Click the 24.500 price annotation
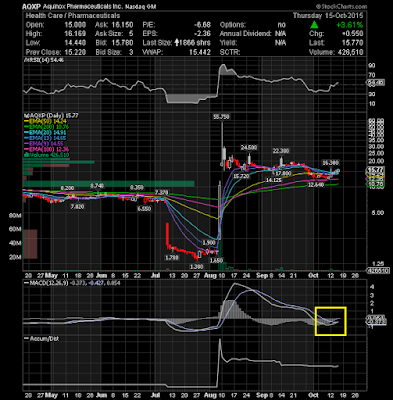The height and width of the screenshot is (400, 393). 249,148
